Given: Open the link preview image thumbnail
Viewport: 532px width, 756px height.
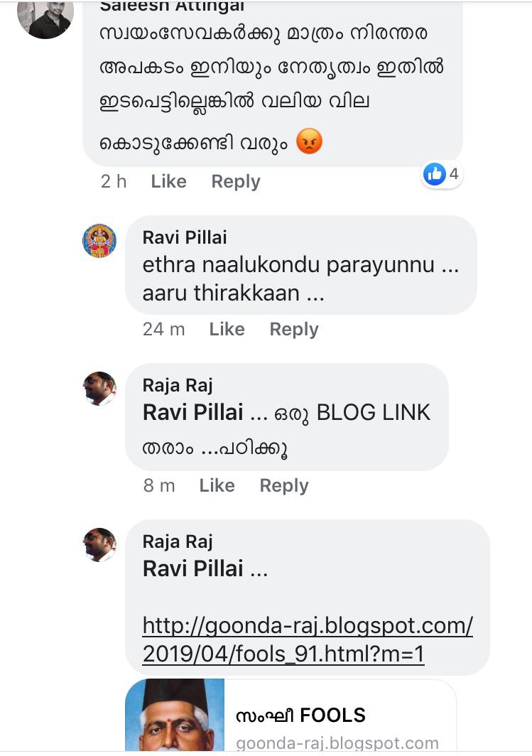Looking at the screenshot, I should pyautogui.click(x=175, y=715).
